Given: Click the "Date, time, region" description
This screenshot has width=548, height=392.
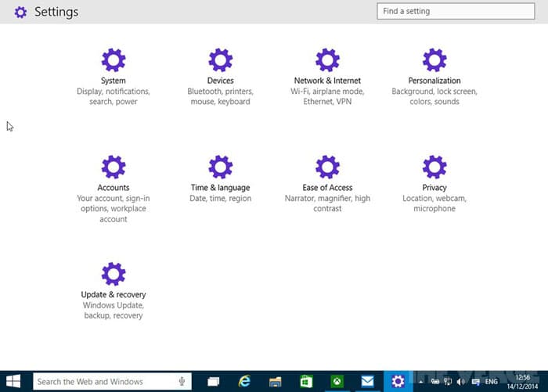Looking at the screenshot, I should pyautogui.click(x=220, y=199).
